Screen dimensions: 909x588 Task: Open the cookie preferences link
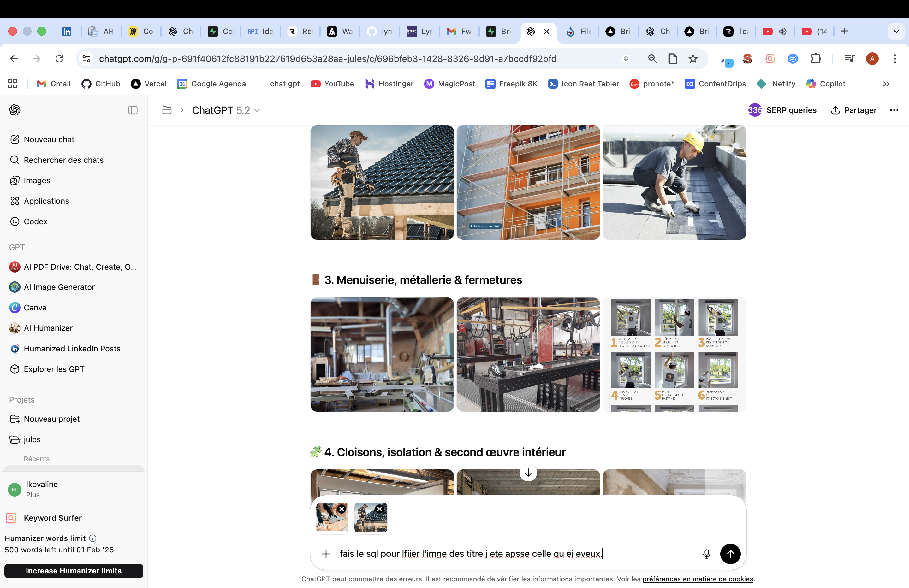[698, 579]
